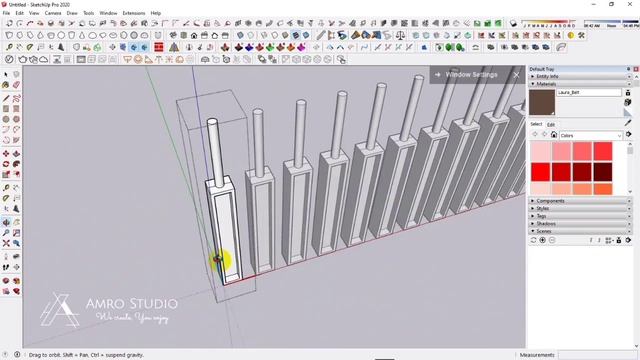Switch to Iso view icon
The width and height of the screenshot is (640, 360).
tap(173, 36)
